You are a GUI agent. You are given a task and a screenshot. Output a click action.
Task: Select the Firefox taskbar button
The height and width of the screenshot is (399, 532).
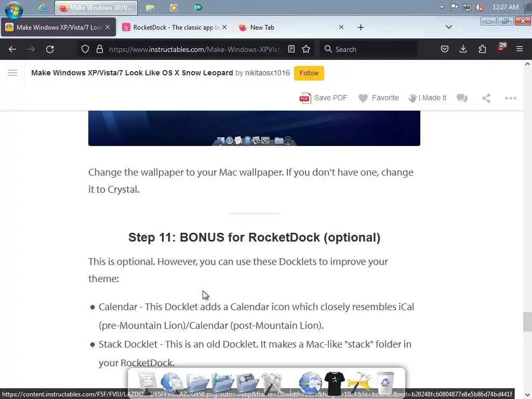pos(96,7)
